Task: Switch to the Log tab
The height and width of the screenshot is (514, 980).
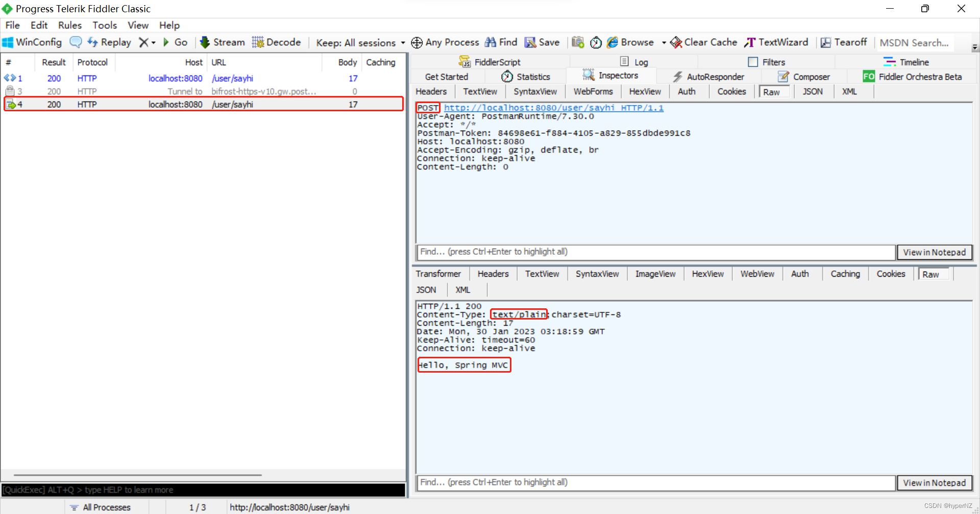Action: 634,62
